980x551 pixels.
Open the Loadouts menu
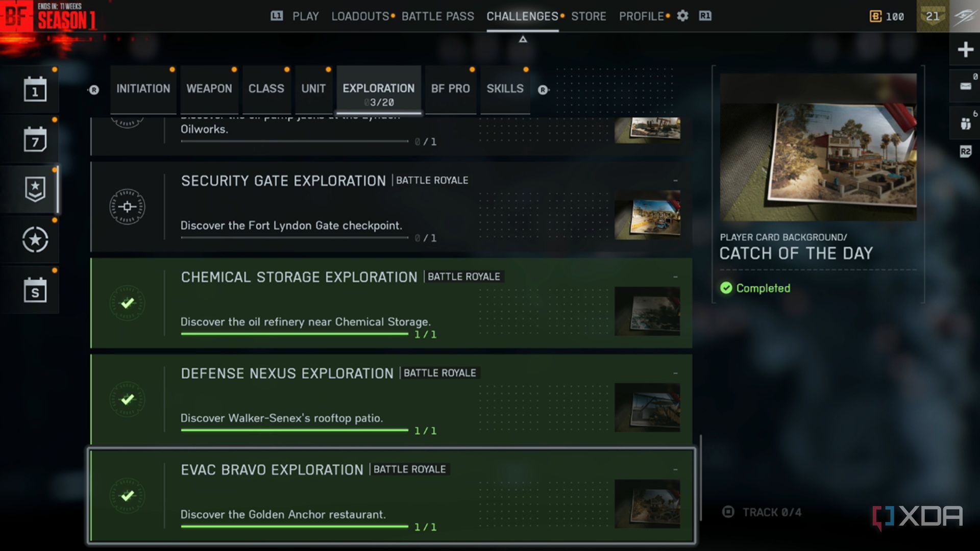click(x=360, y=16)
